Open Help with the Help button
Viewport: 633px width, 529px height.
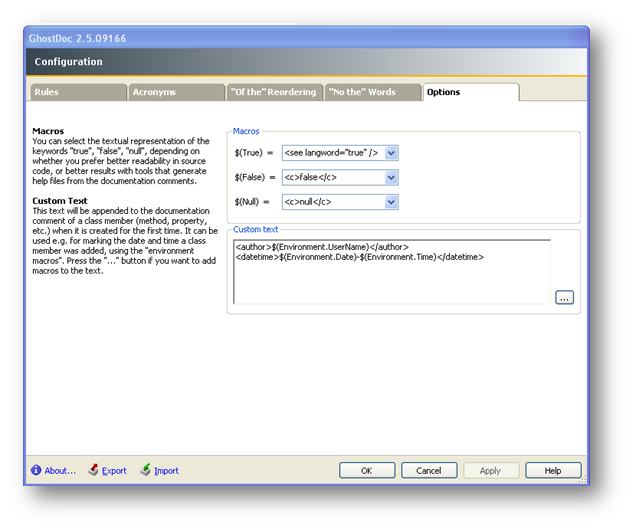click(x=553, y=470)
